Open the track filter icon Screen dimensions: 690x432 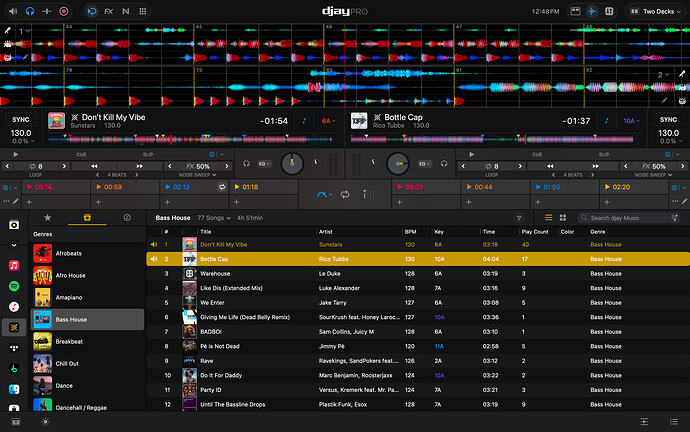coord(519,218)
